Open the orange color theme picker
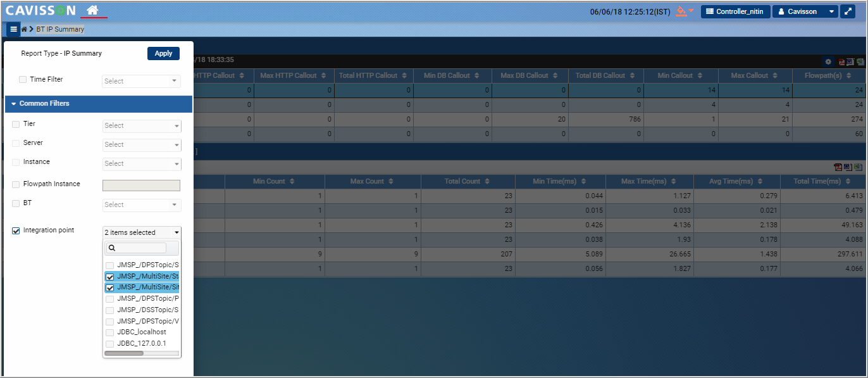 tap(685, 11)
